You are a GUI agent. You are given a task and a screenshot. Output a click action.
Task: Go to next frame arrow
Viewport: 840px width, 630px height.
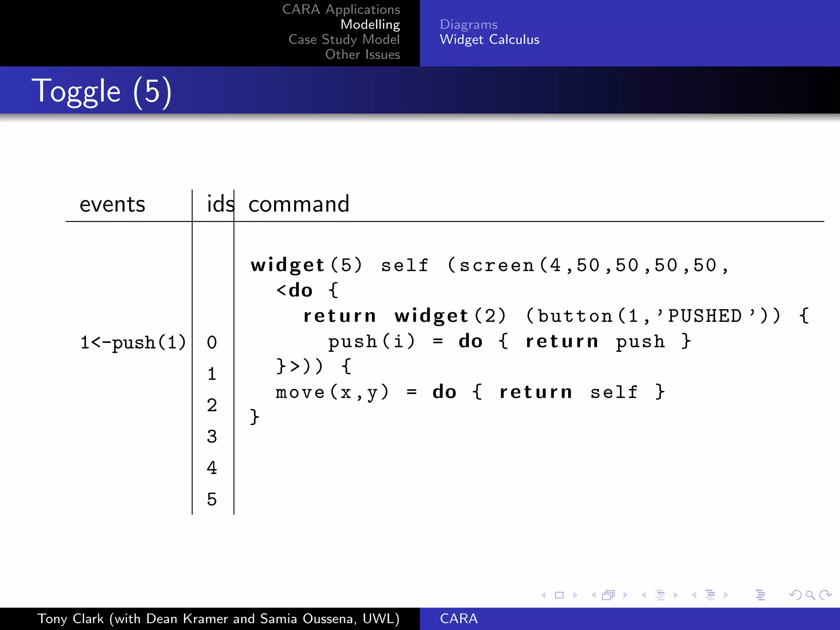point(625,595)
